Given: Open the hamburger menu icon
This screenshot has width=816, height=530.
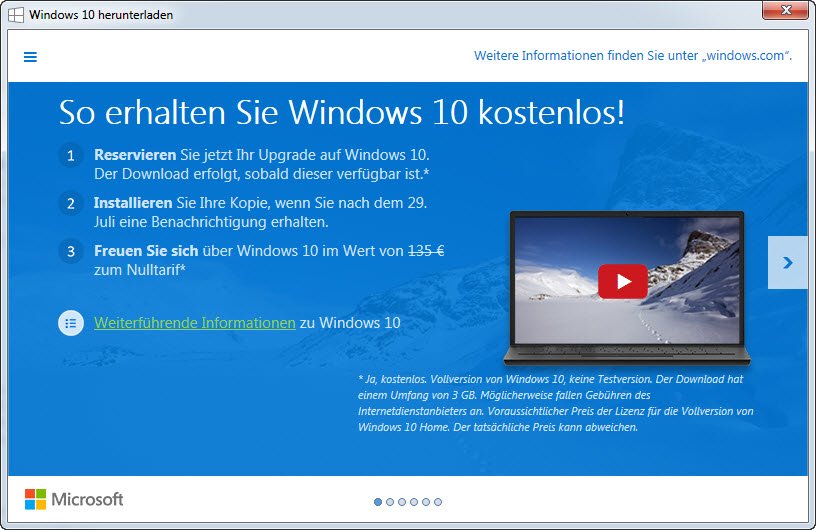Looking at the screenshot, I should coord(30,57).
